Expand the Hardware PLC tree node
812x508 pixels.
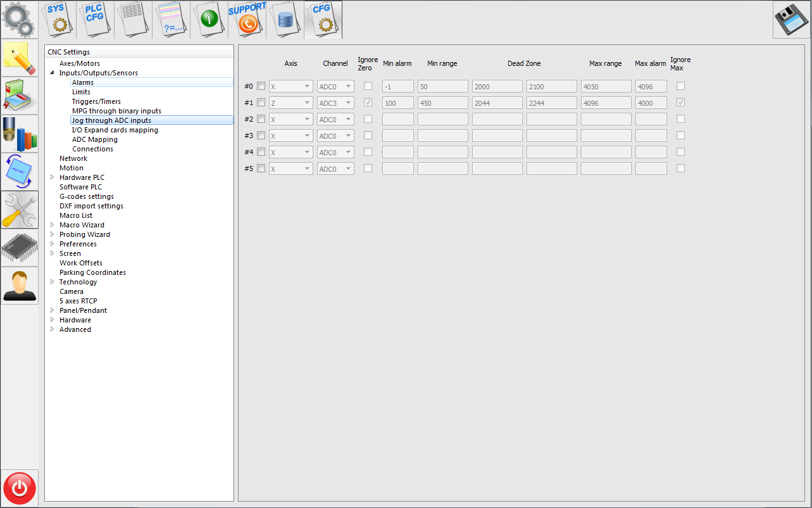pos(53,178)
